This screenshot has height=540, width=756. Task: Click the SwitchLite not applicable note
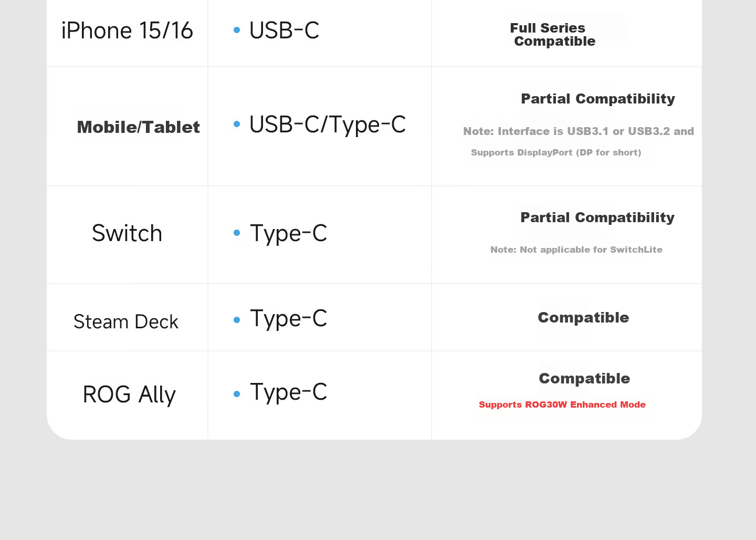click(x=576, y=250)
